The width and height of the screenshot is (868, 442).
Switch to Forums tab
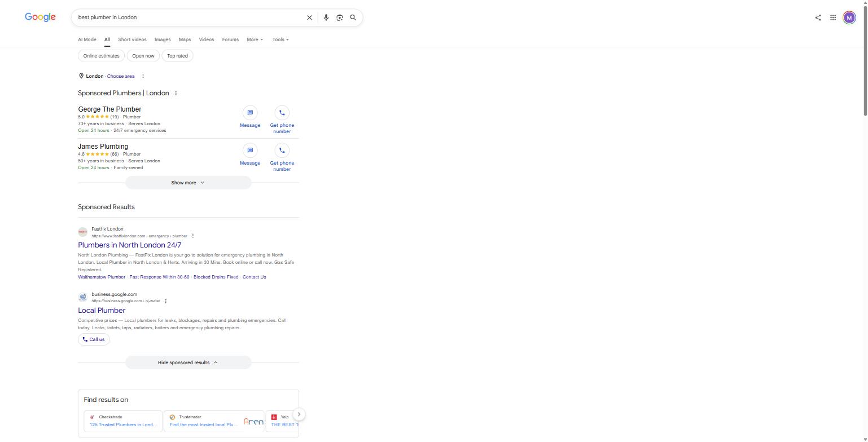click(x=230, y=39)
